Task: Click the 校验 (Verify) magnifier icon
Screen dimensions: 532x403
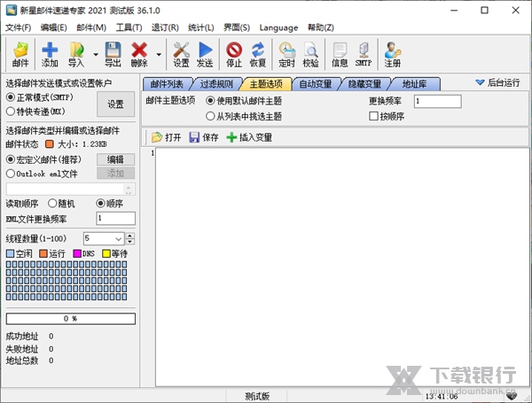Action: (310, 55)
